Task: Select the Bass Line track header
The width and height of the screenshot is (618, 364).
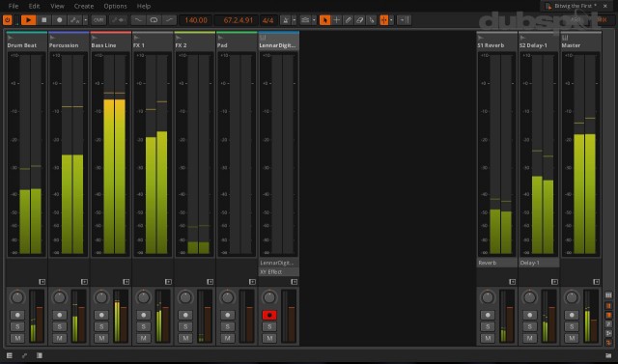Action: pyautogui.click(x=111, y=42)
